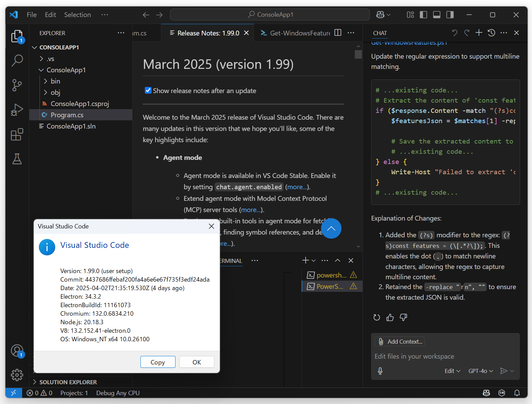Click the ConsoleApp1 search box
The width and height of the screenshot is (532, 404).
click(x=270, y=14)
